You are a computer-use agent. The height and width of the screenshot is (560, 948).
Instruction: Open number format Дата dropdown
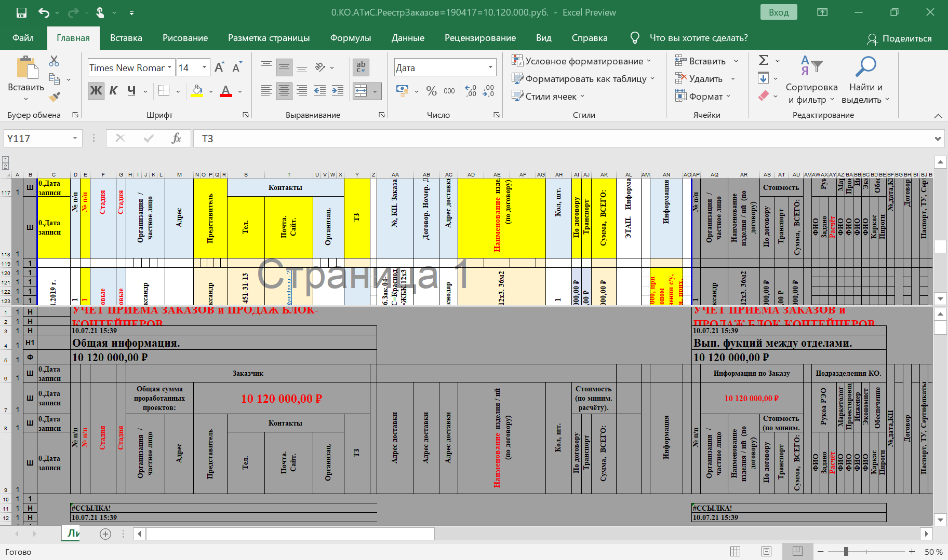point(490,67)
